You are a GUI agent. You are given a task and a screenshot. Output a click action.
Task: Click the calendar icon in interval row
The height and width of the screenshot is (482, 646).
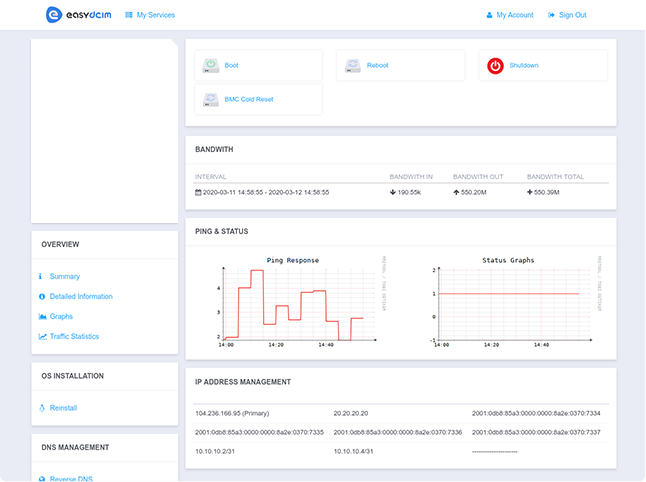[x=198, y=192]
